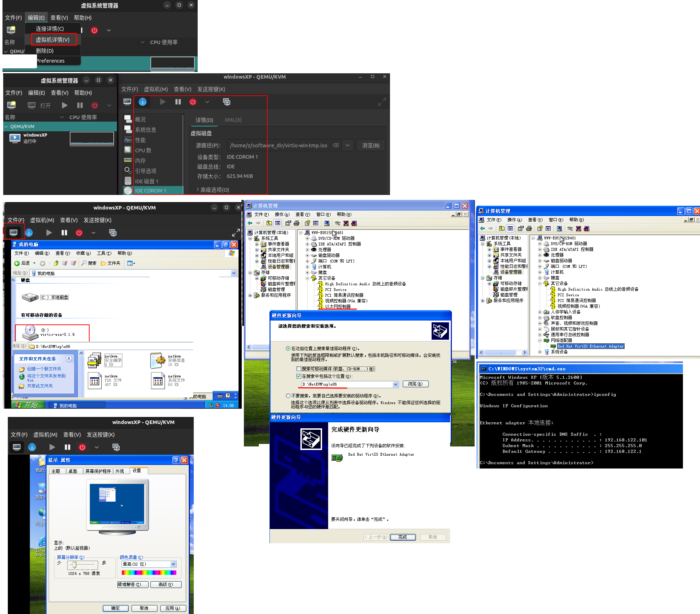Viewport: 700px width, 614px height.
Task: Collapse 文件和文件夹任务 panel chevron
Action: [x=69, y=359]
